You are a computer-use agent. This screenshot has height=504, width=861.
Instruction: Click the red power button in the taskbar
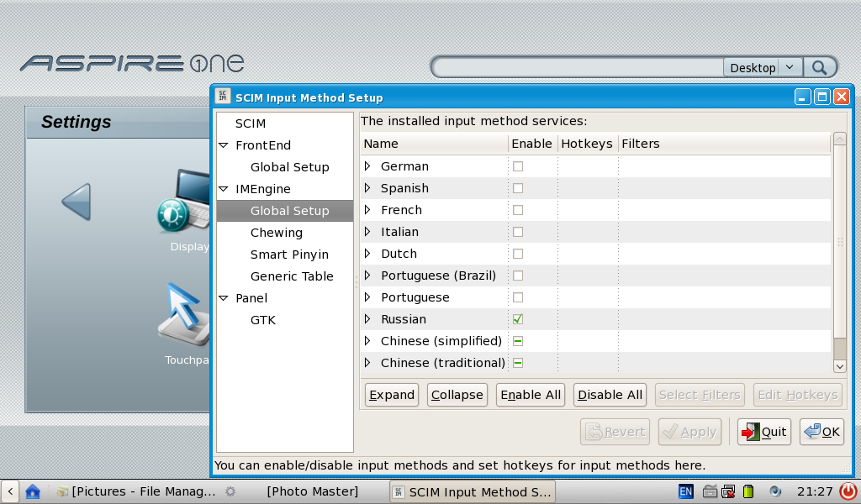coord(848,491)
